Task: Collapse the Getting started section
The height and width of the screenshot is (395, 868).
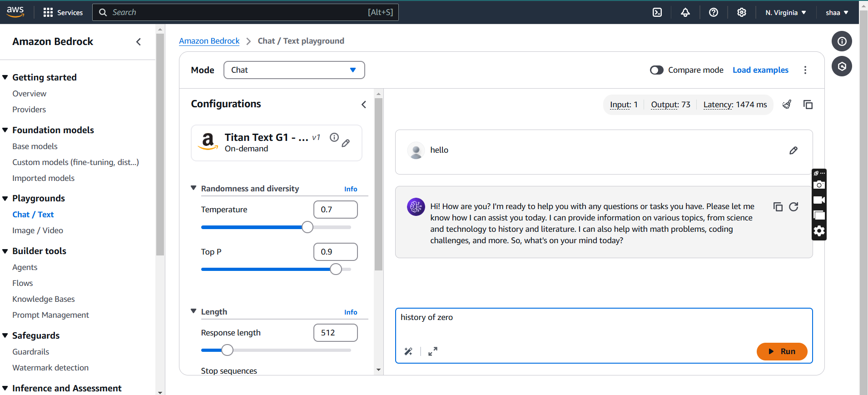Action: (5, 77)
